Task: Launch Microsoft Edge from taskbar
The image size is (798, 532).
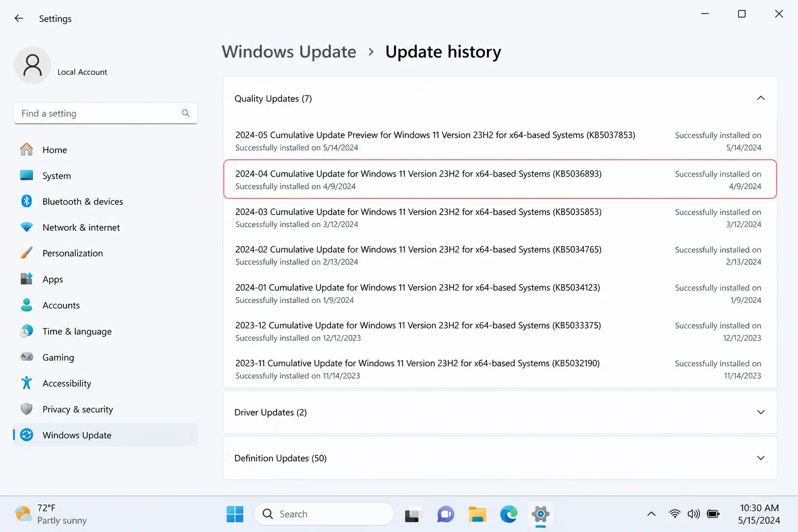Action: pyautogui.click(x=509, y=514)
